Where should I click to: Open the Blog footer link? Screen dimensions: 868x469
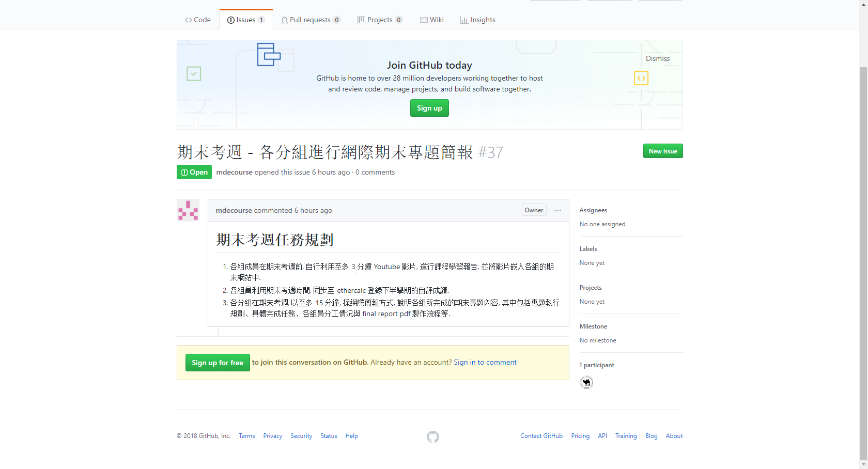coord(652,436)
